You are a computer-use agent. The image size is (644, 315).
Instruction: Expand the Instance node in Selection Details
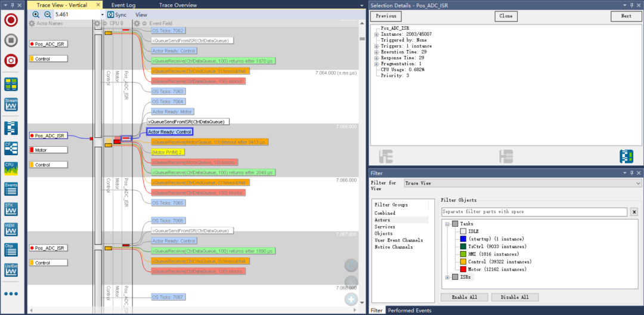pyautogui.click(x=376, y=34)
